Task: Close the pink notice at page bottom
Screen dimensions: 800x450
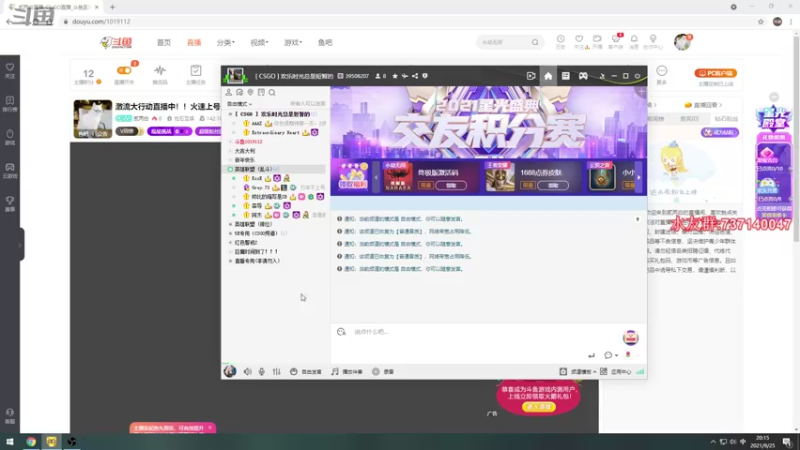Action: (210, 428)
